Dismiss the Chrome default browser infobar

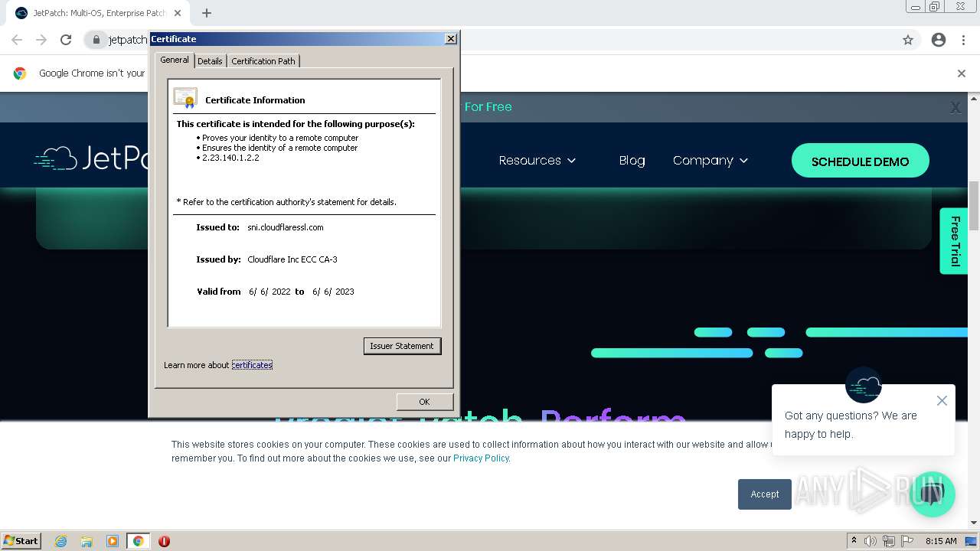[962, 73]
